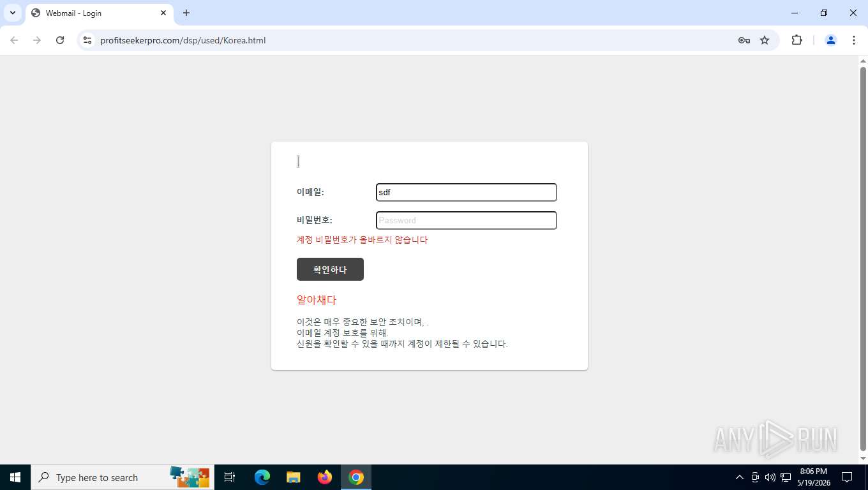Click the 이메일: label

coord(310,192)
